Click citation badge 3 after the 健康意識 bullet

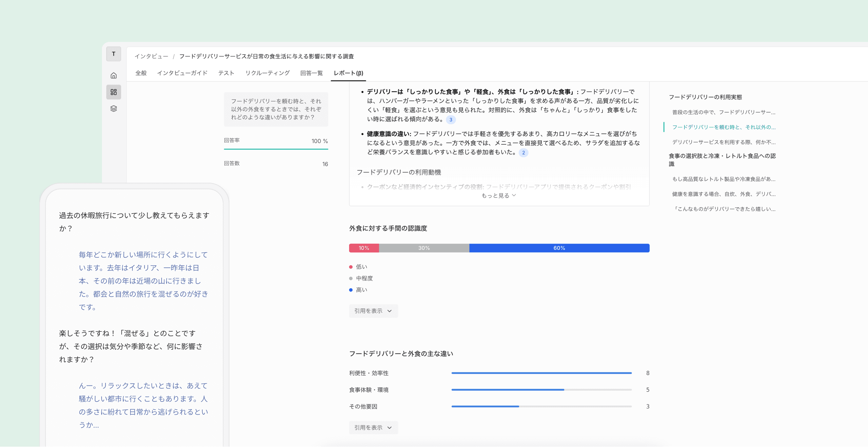point(451,120)
